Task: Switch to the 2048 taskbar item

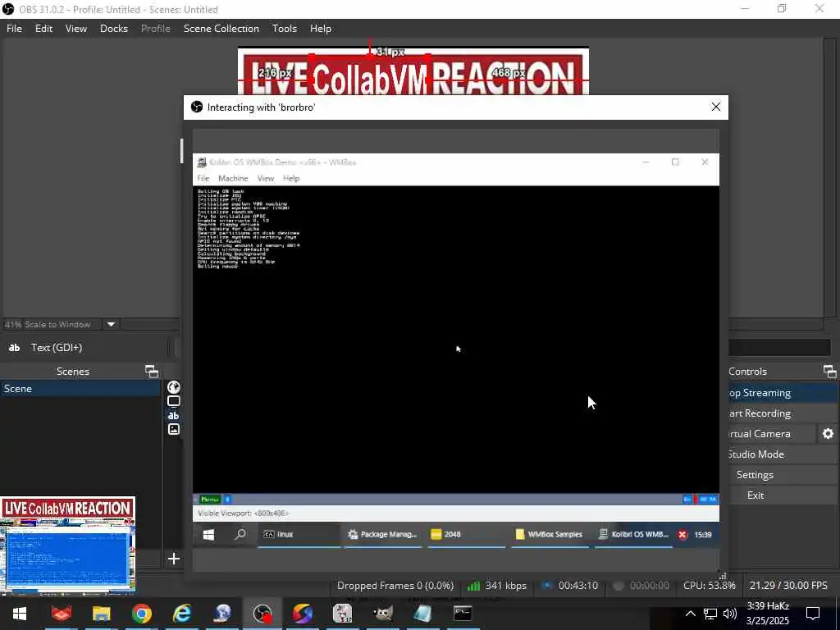Action: pos(466,535)
